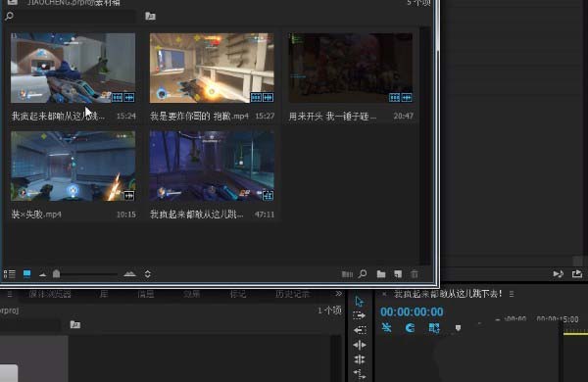Screen dimensions: 588x382
Task: Select the 我是要炸你哥的 抱歉.mp4 thumbnail
Action: tap(212, 68)
